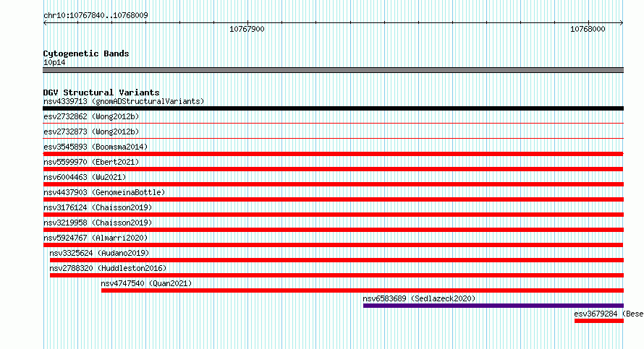The width and height of the screenshot is (644, 349).
Task: Open nsv3325624 (Audano2019) label
Action: click(x=99, y=253)
